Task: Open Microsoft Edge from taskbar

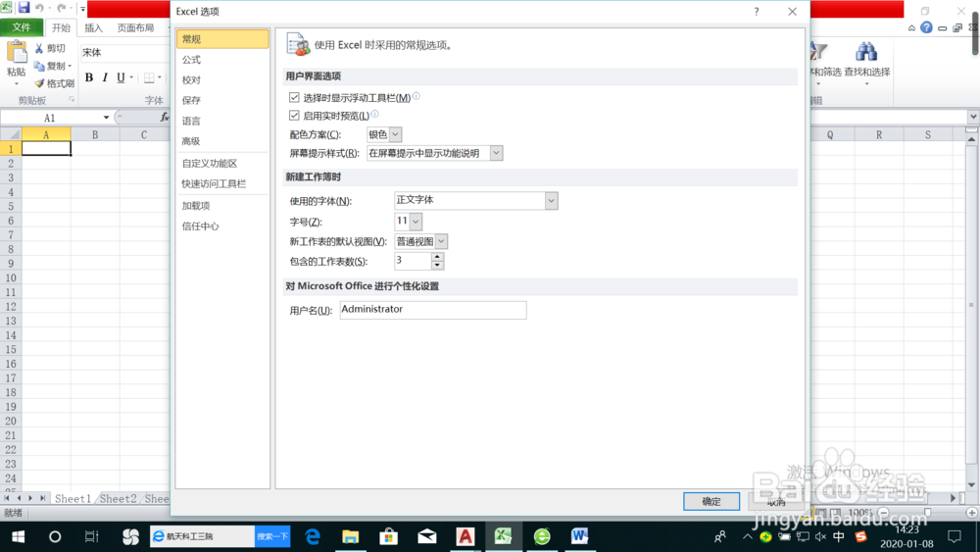Action: pyautogui.click(x=313, y=536)
